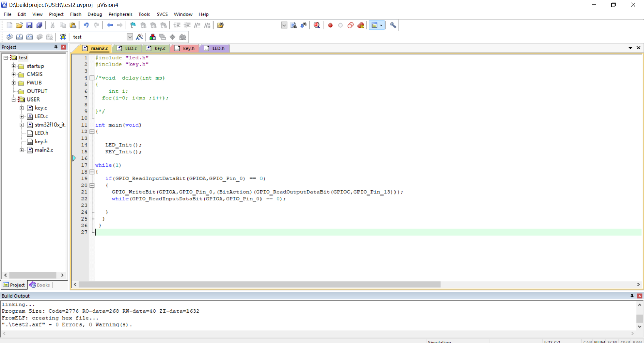Select LED.h in the project tree

[41, 133]
